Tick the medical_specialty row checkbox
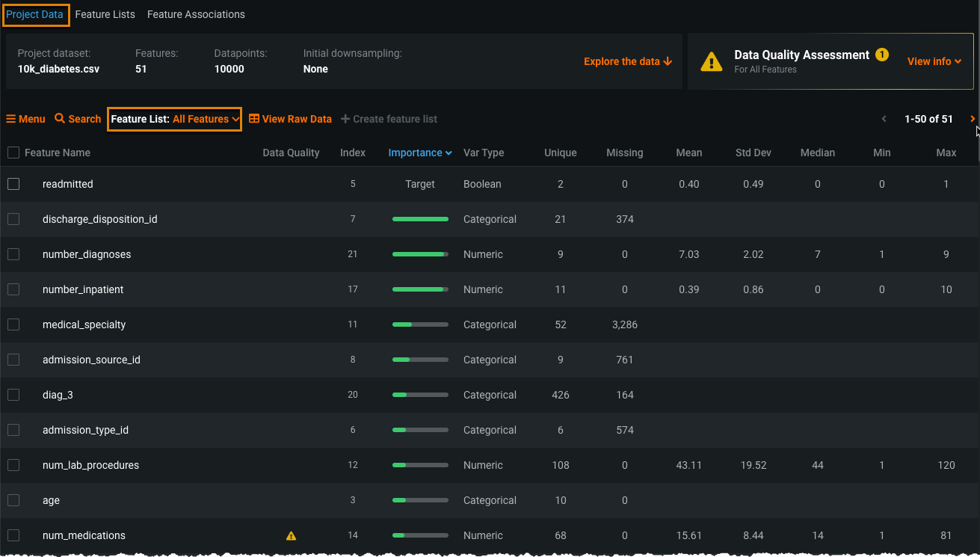The width and height of the screenshot is (980, 557). coord(13,324)
